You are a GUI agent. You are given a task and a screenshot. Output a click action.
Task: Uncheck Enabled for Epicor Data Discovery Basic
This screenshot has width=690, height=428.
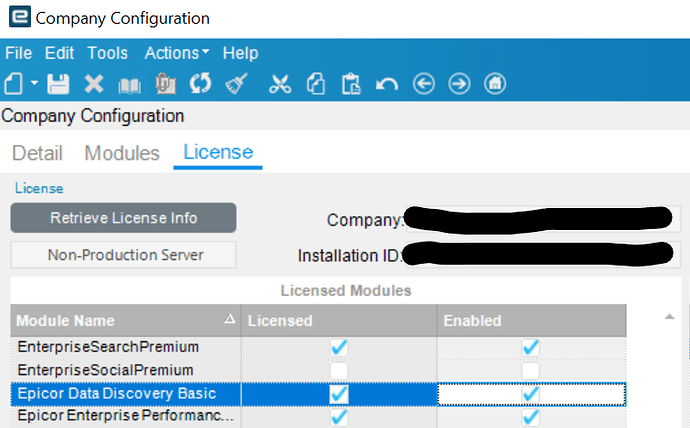coord(531,394)
